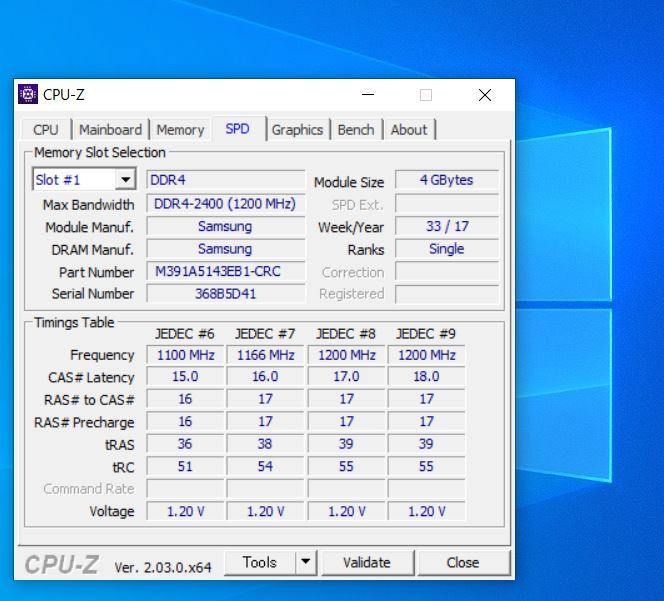Click the CPU-Z app icon in title bar
The height and width of the screenshot is (601, 664).
[x=28, y=94]
